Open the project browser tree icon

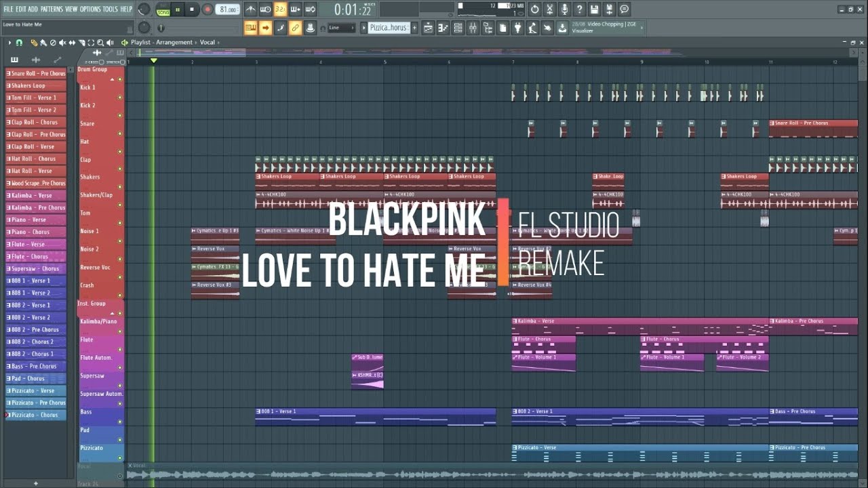(488, 28)
